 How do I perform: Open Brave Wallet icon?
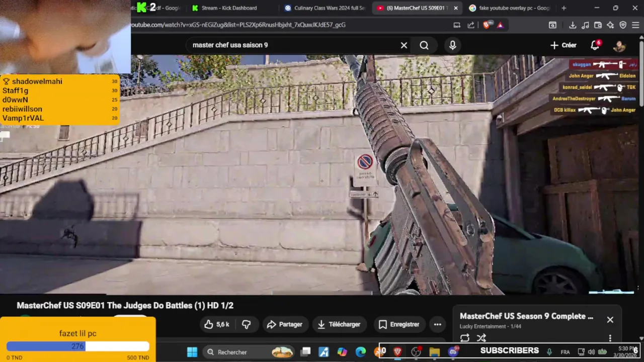click(x=598, y=25)
